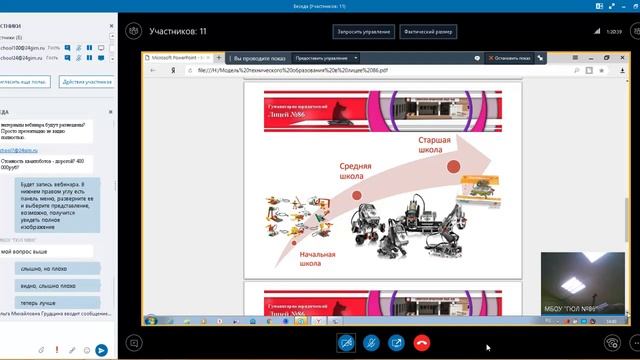Select the Microsoft PowerPoint browser tab

(x=178, y=58)
